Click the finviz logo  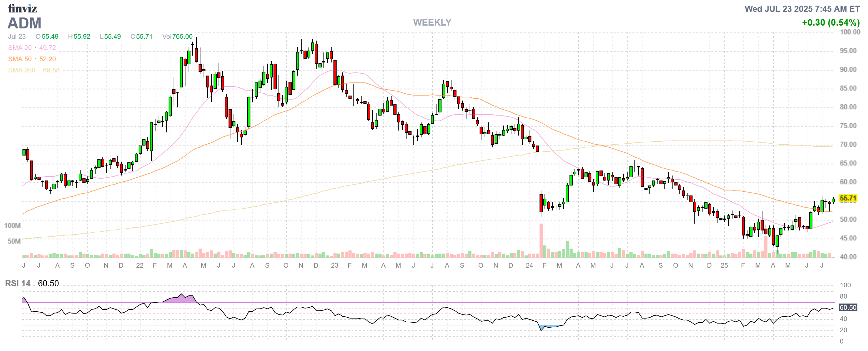pos(22,8)
